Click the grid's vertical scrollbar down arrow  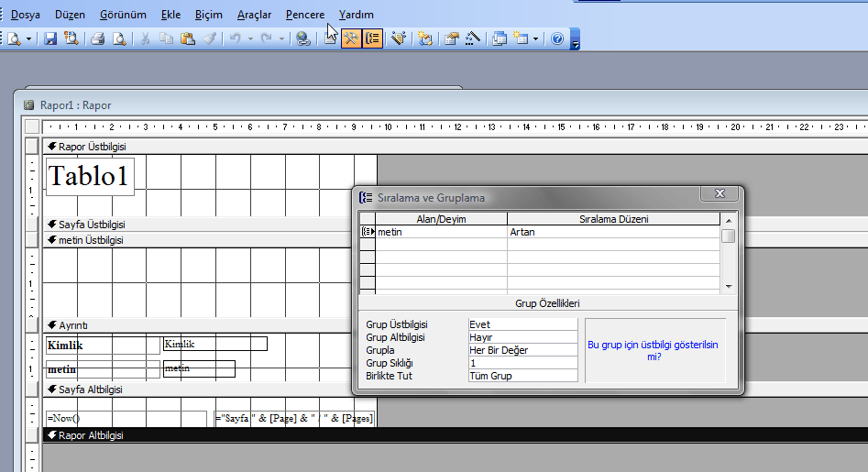tap(729, 287)
